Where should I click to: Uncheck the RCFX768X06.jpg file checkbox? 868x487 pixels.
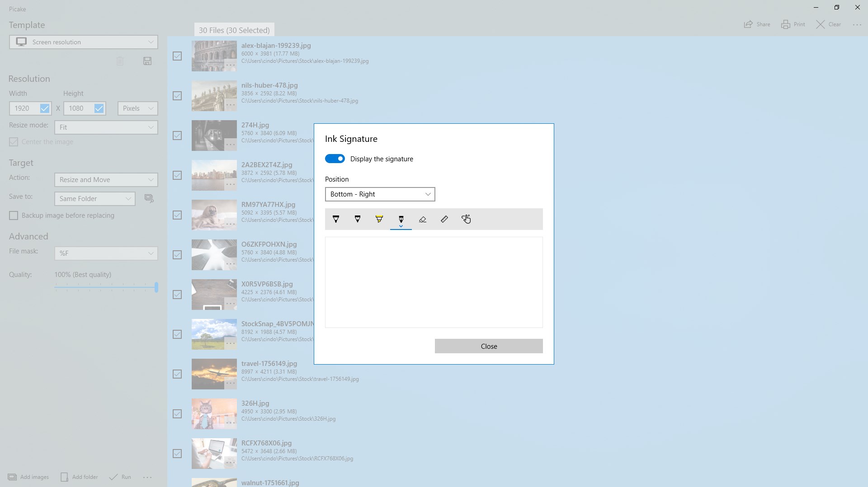pos(177,454)
